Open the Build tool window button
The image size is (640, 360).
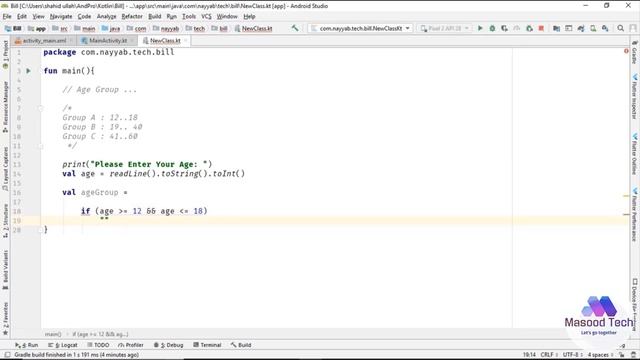(x=241, y=345)
